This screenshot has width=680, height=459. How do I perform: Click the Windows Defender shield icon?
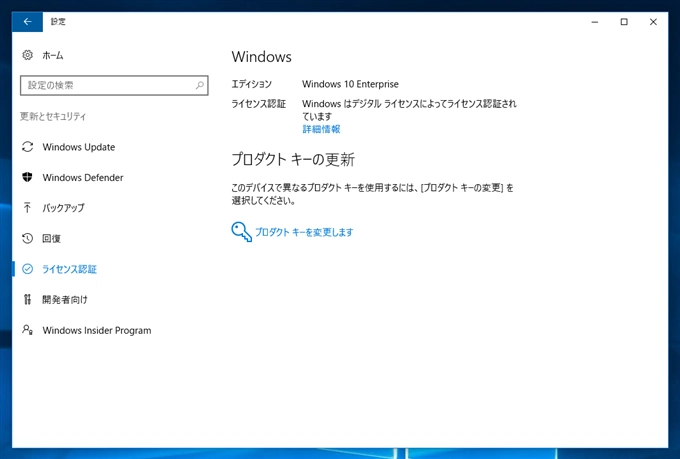click(27, 177)
